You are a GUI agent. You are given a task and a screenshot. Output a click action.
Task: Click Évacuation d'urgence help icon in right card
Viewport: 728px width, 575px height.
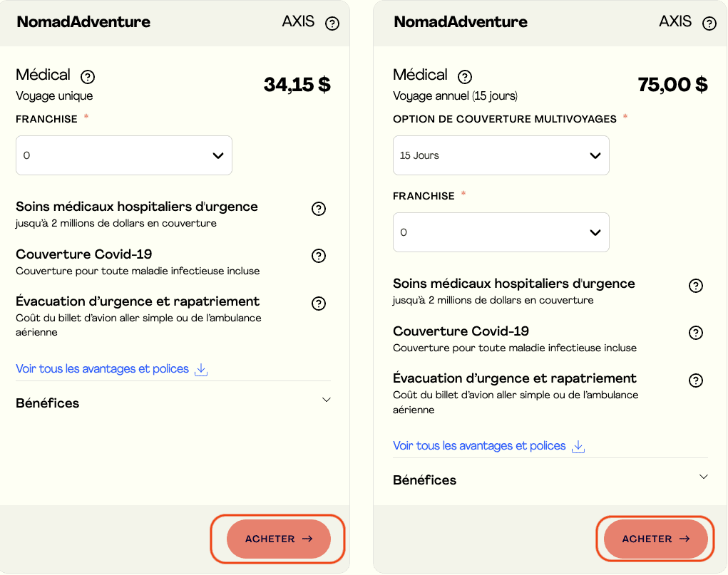click(696, 380)
